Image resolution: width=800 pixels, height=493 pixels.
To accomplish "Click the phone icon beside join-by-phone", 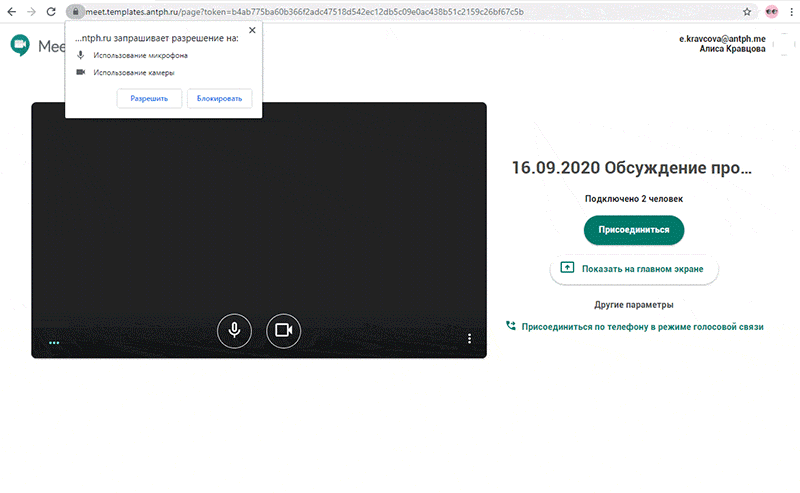I will [x=511, y=326].
